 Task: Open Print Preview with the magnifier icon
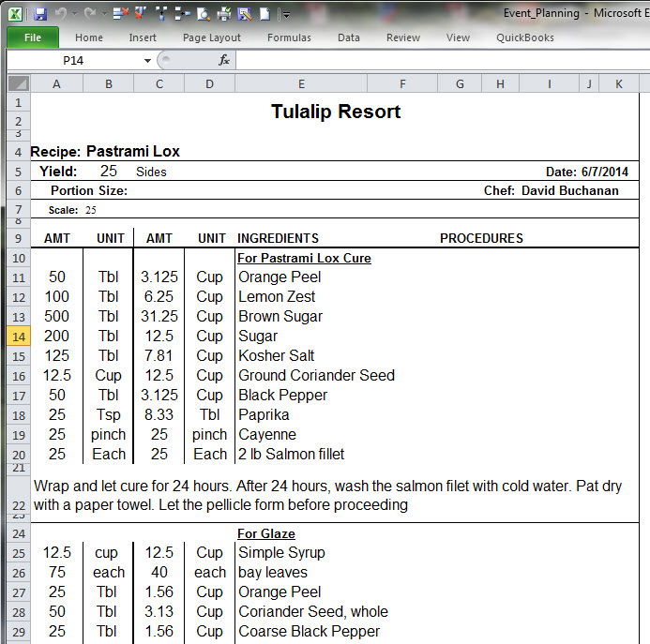click(x=204, y=14)
